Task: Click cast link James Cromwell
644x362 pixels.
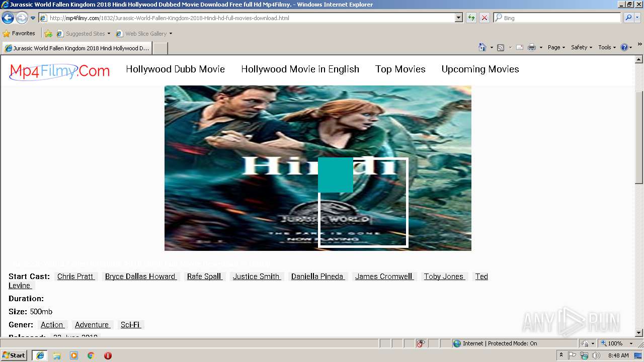Action: [384, 277]
